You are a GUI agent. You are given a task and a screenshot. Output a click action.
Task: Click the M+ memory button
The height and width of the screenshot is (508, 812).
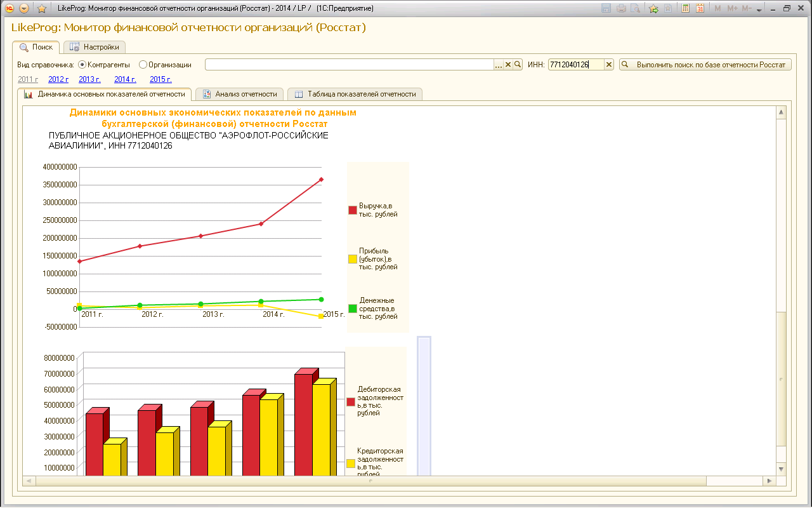pyautogui.click(x=732, y=8)
